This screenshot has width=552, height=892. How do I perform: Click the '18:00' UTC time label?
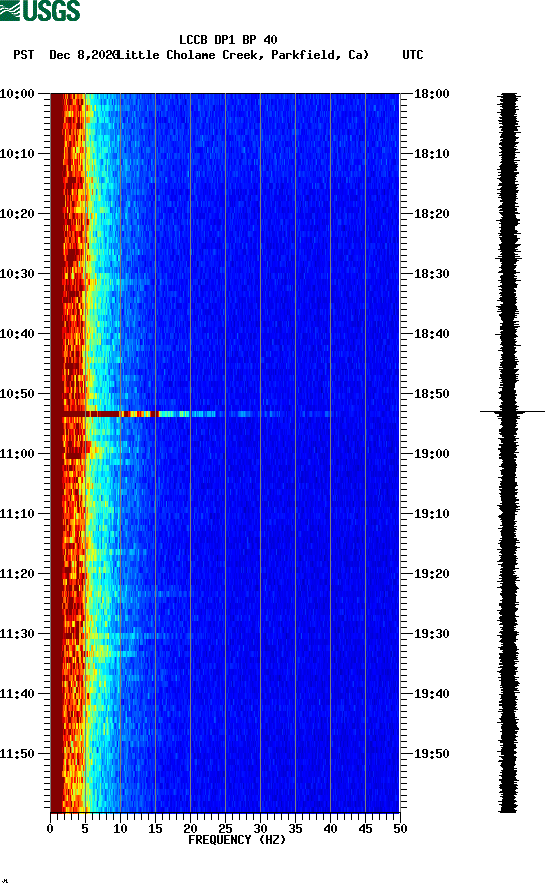(x=432, y=93)
